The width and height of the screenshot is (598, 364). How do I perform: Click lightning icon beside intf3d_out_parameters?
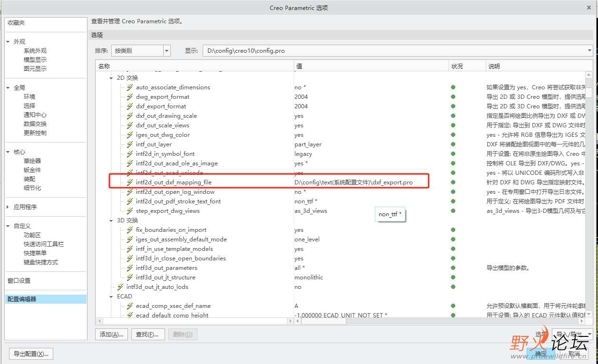[130, 268]
